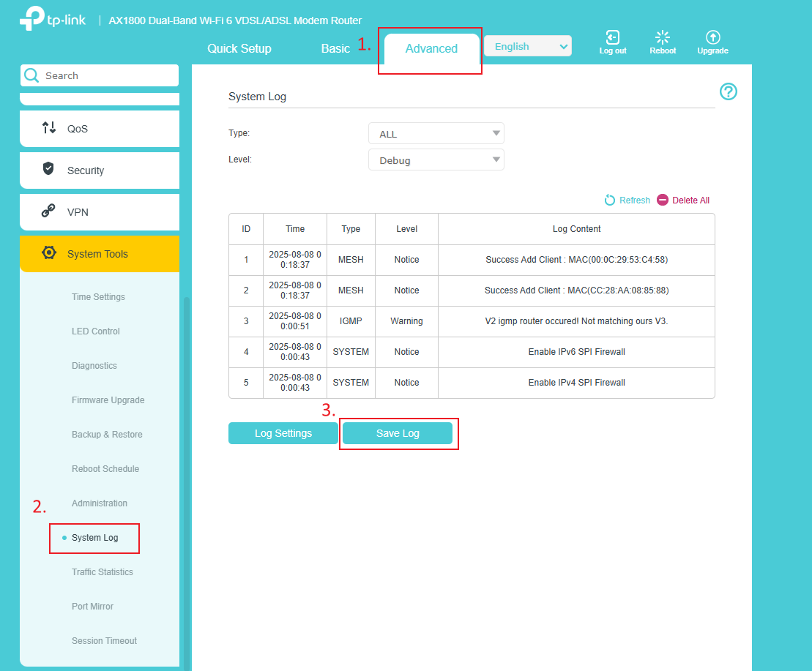Screen dimensions: 812x671
Task: Open the Security section in the sidebar
Action: tap(99, 170)
